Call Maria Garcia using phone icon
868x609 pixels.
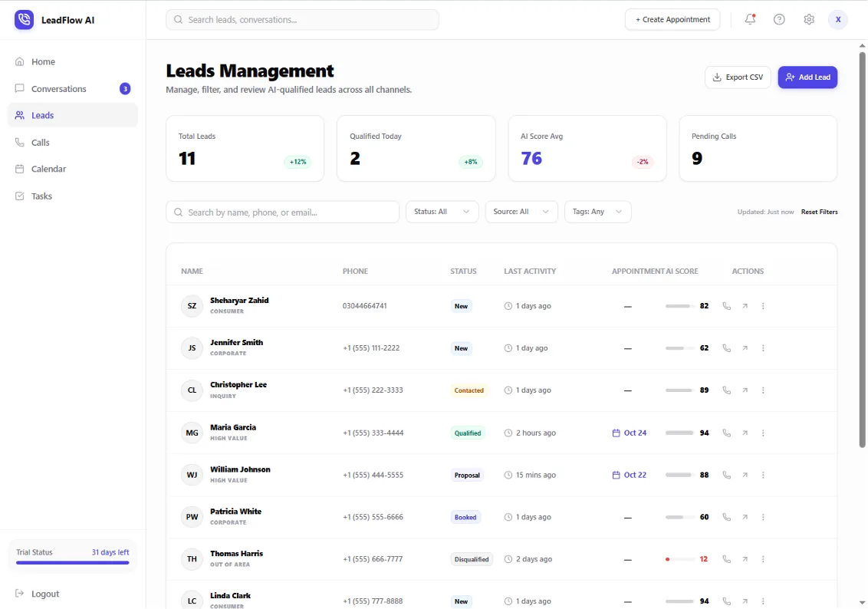tap(727, 433)
